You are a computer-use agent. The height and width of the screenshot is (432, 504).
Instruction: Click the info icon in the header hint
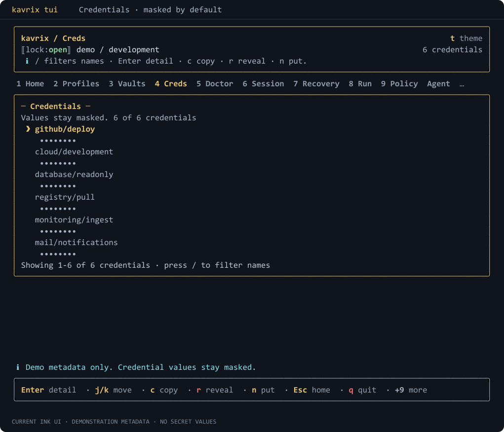click(27, 61)
